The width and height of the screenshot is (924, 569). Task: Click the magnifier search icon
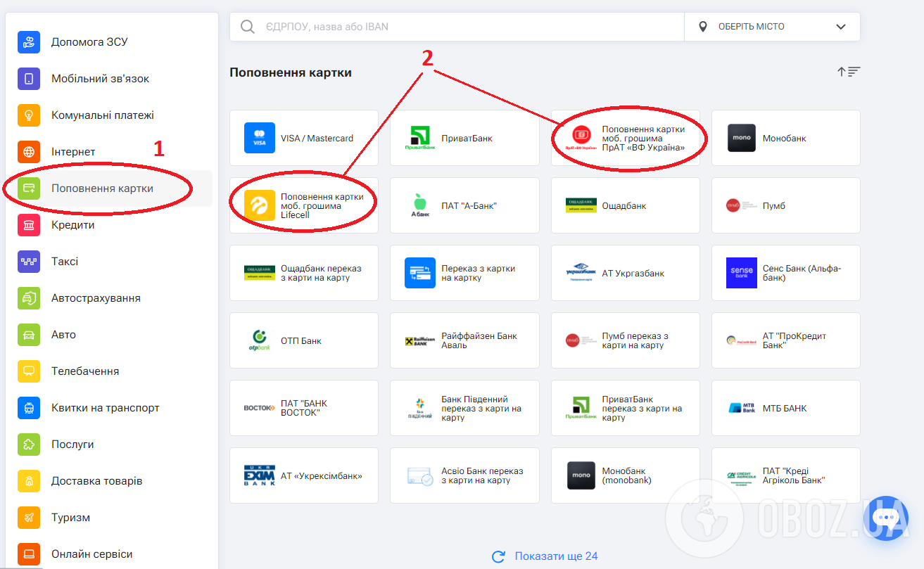[248, 27]
